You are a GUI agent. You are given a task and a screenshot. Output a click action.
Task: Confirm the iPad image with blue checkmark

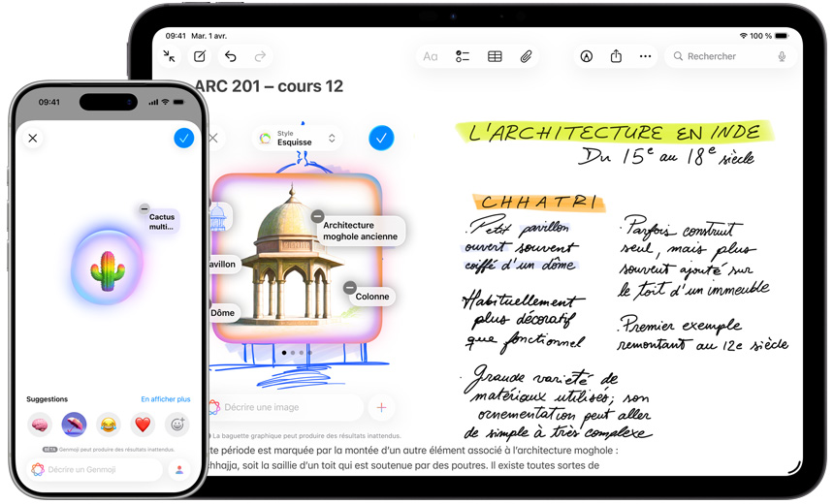[381, 139]
